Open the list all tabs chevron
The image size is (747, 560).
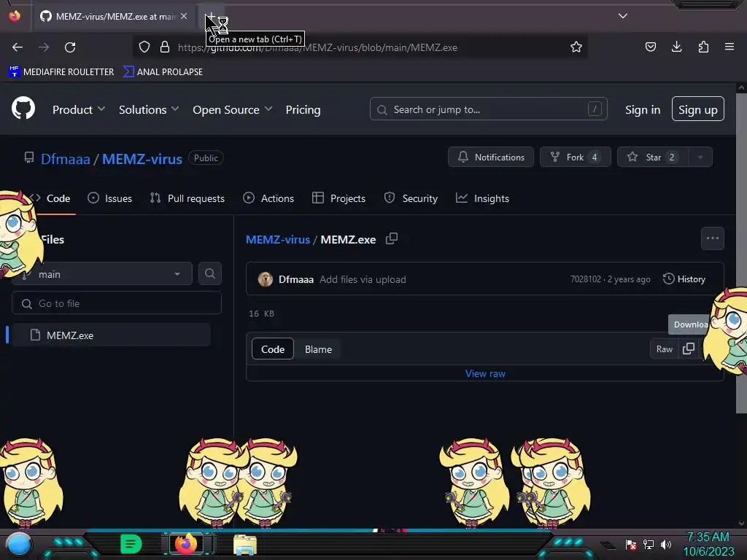(623, 16)
